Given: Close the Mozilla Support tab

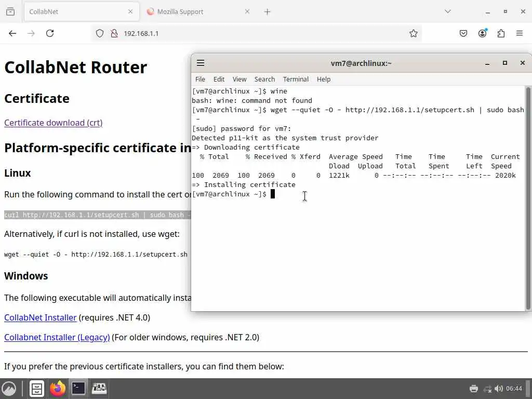Looking at the screenshot, I should click(x=247, y=11).
